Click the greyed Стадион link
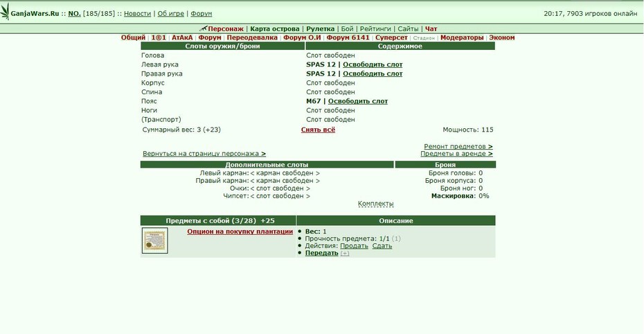 click(424, 38)
